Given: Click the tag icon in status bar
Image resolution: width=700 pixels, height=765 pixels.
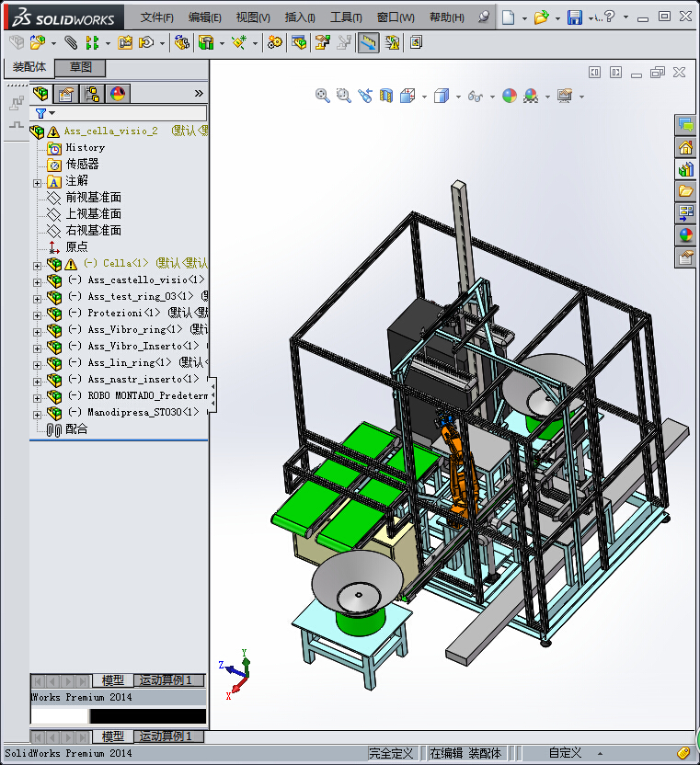Looking at the screenshot, I should pyautogui.click(x=683, y=753).
